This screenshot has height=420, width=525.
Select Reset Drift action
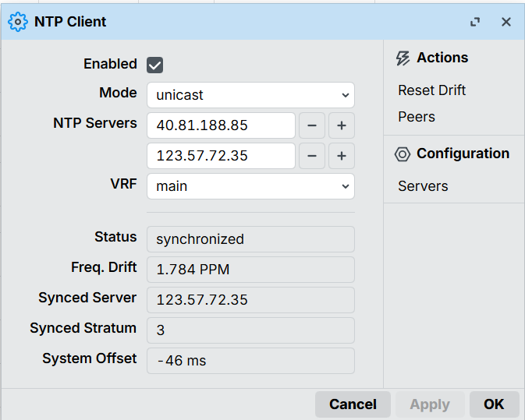[431, 90]
